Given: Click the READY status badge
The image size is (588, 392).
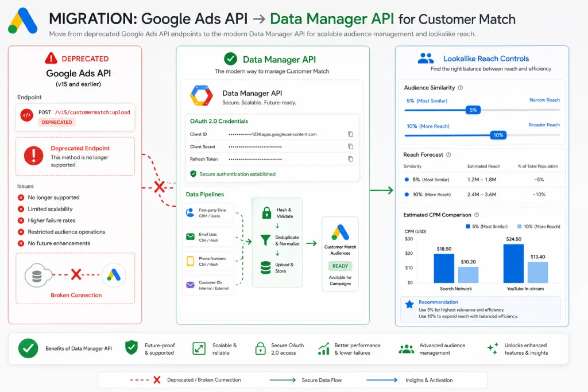Looking at the screenshot, I should (x=340, y=266).
